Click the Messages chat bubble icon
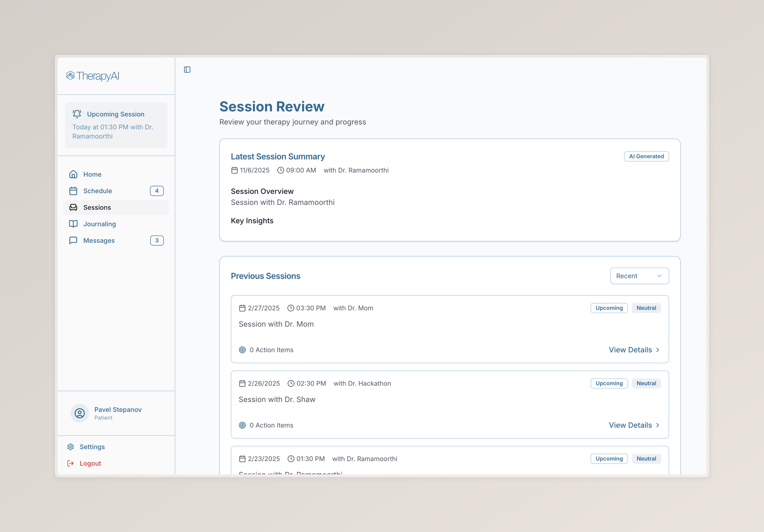This screenshot has height=532, width=764. point(73,240)
